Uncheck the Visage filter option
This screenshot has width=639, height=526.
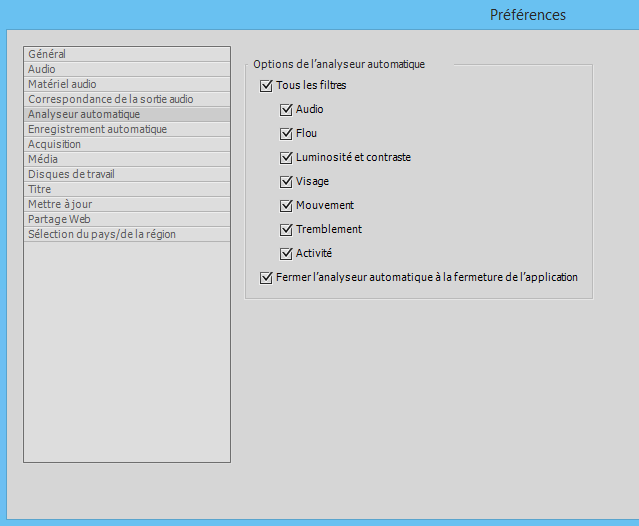coord(286,182)
